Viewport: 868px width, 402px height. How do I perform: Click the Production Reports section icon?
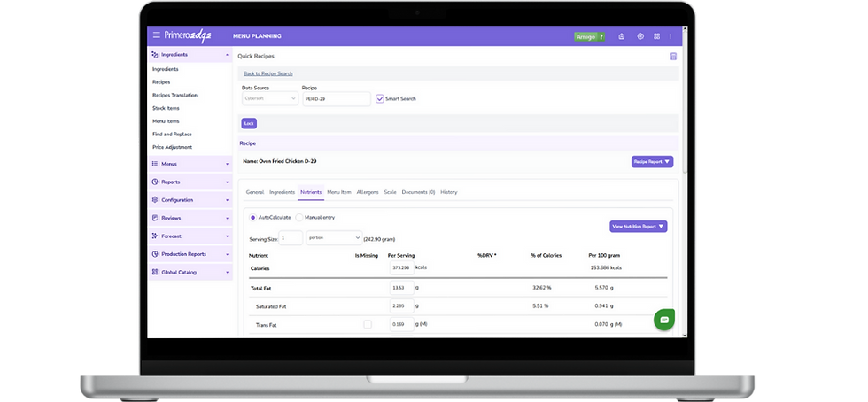click(x=154, y=254)
